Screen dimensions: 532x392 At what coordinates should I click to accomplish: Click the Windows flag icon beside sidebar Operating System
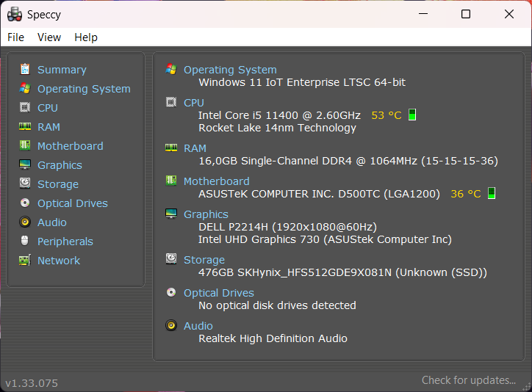pyautogui.click(x=25, y=88)
